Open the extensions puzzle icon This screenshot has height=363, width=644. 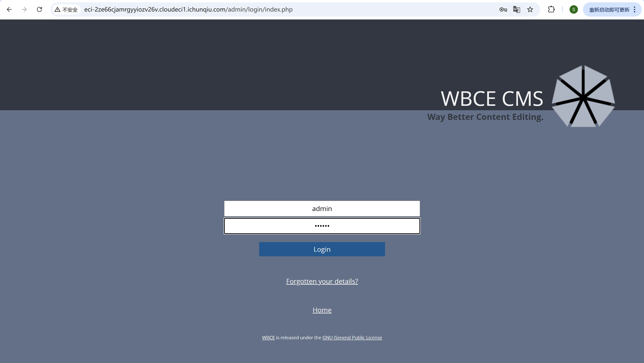pyautogui.click(x=551, y=9)
